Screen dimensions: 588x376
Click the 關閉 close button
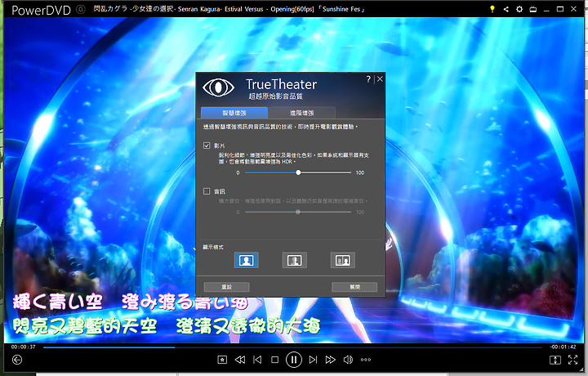354,287
